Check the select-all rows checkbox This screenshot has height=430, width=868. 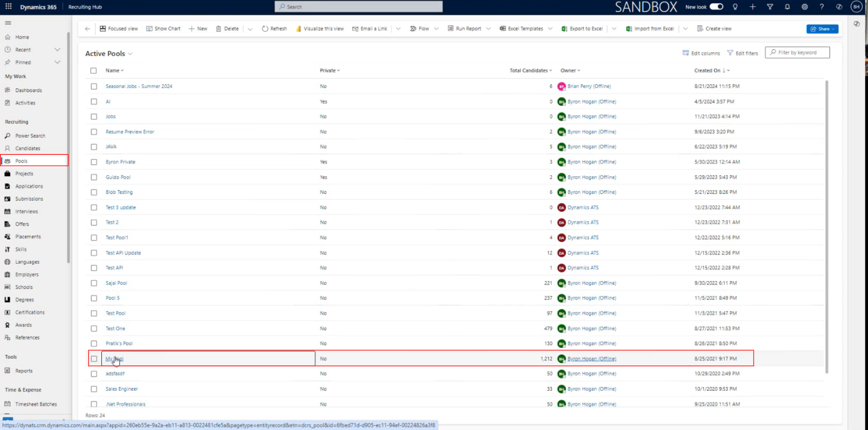(94, 70)
